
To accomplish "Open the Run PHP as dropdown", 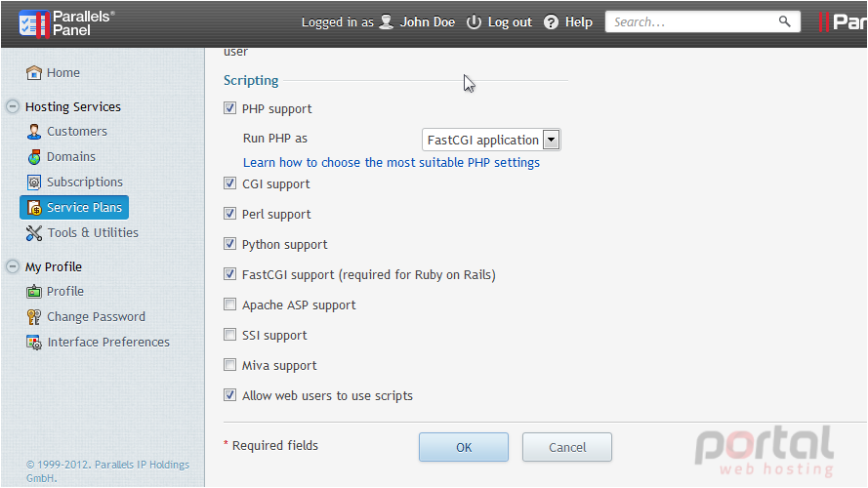I will [x=491, y=140].
